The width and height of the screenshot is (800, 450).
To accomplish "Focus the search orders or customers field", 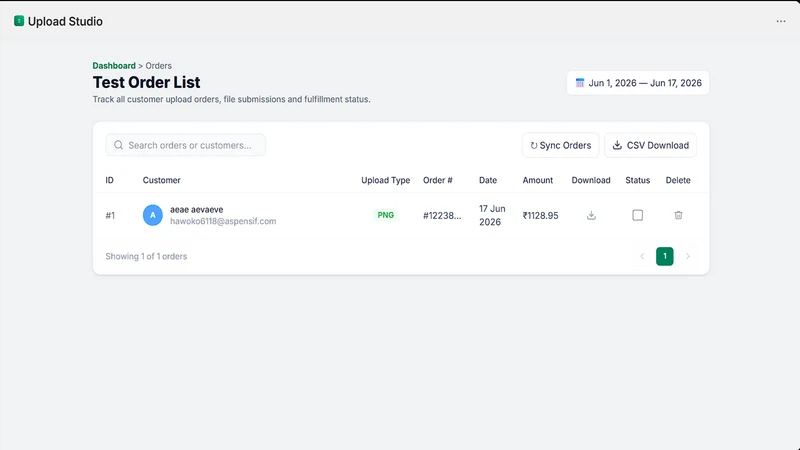I will click(x=185, y=145).
